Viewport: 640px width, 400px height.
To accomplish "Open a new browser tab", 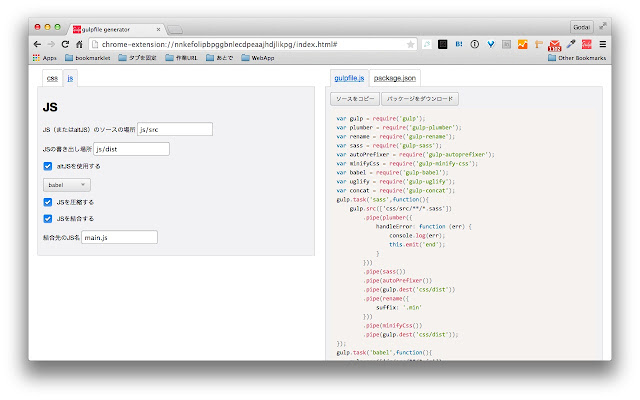I will (175, 29).
